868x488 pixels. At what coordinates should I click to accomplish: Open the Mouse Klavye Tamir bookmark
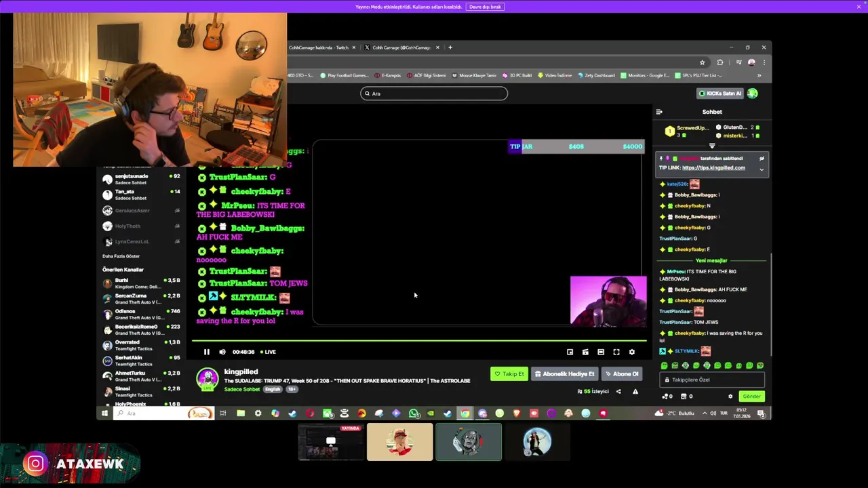click(x=474, y=75)
